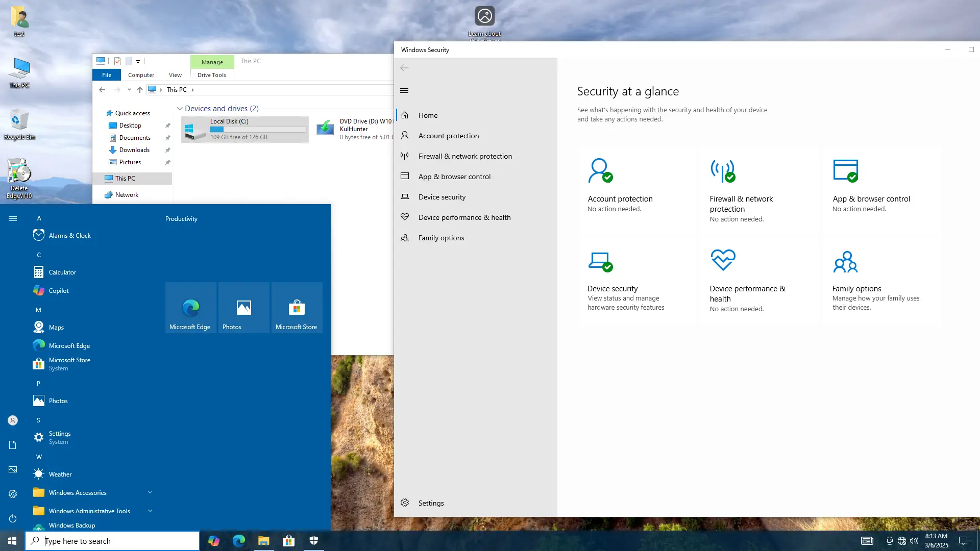Open the Quick Access Toolbar dropdown arrow

tap(138, 61)
